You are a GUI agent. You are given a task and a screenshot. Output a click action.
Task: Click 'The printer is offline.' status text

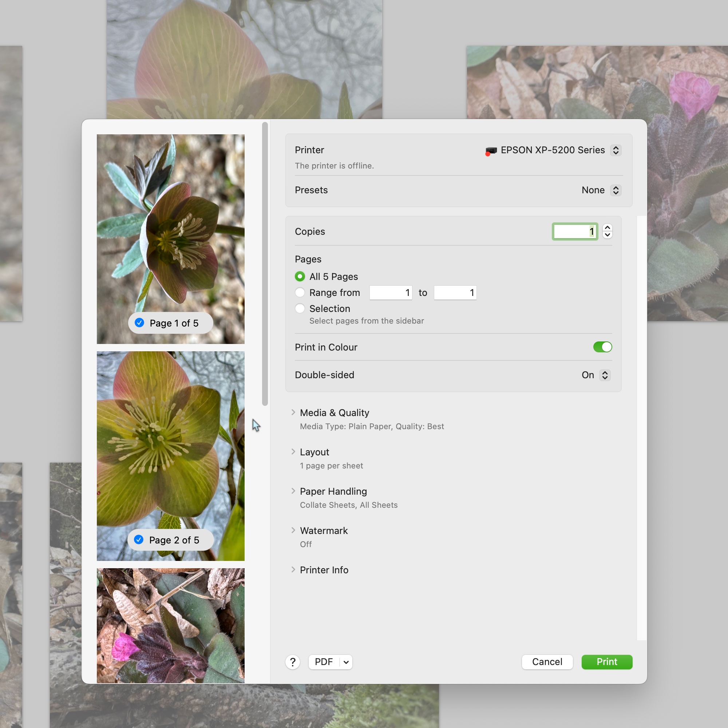[x=334, y=166]
